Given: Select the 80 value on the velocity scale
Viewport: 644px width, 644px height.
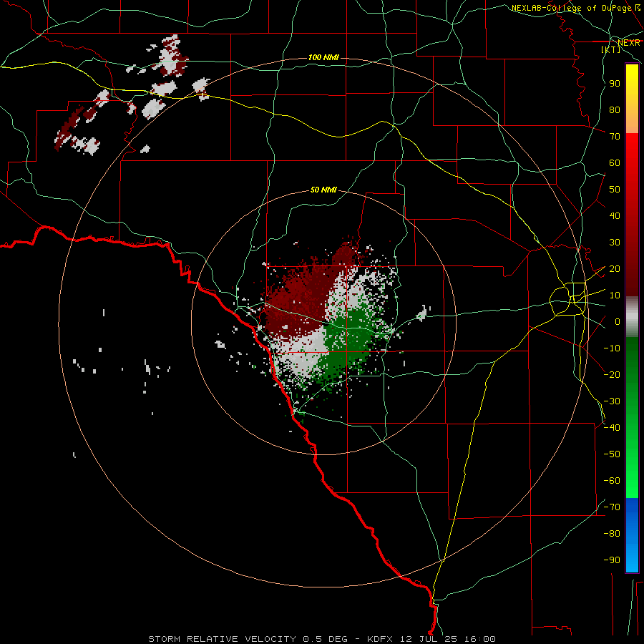Looking at the screenshot, I should [x=615, y=110].
